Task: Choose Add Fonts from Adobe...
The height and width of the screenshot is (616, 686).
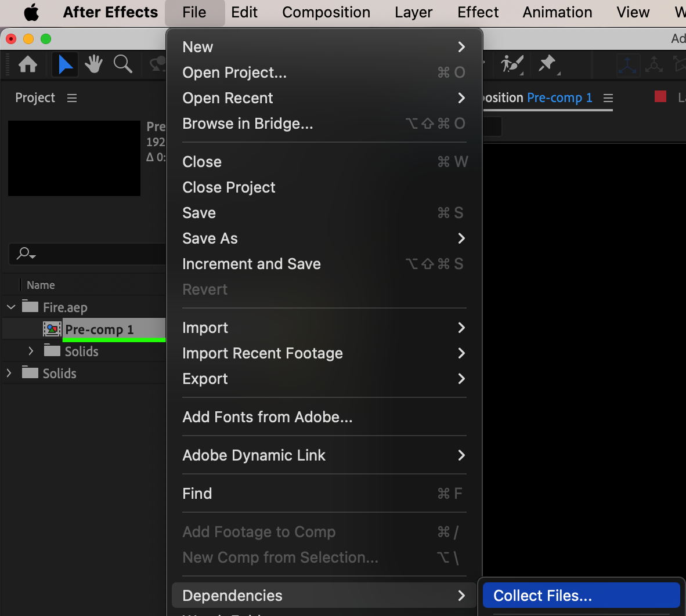Action: click(x=324, y=417)
